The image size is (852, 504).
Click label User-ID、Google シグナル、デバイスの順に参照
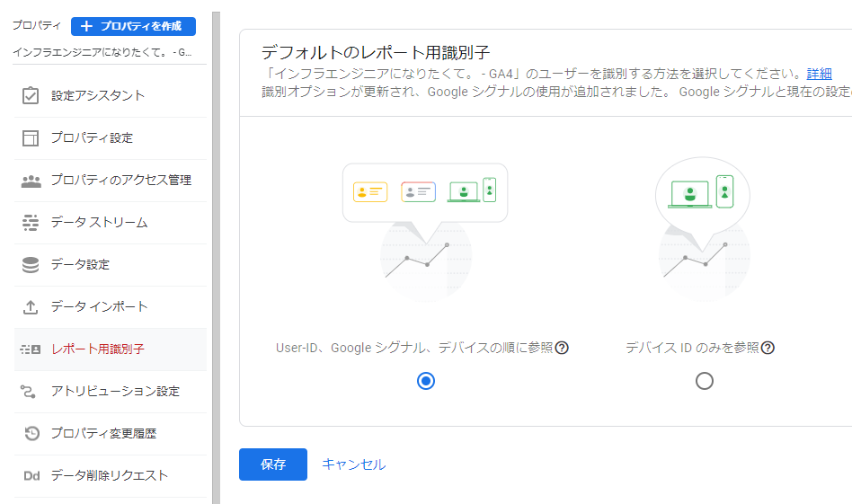coord(414,348)
